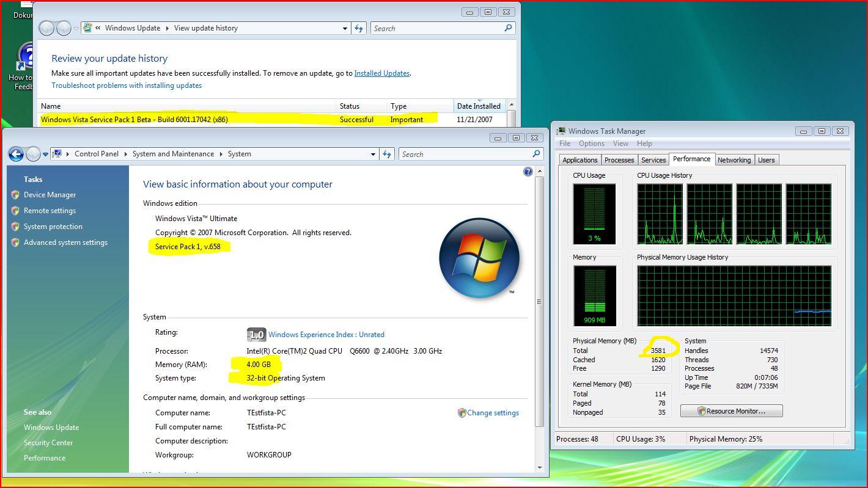The image size is (868, 488).
Task: Expand arrow after Control Panel breadcrumb
Action: coord(125,154)
